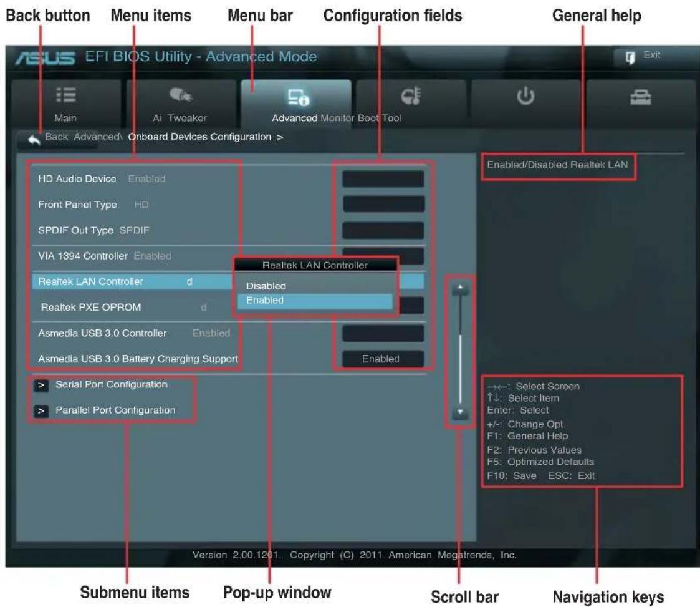Image resolution: width=700 pixels, height=607 pixels.
Task: Choose Enabled in Realtek LAN popup
Action: click(x=315, y=301)
